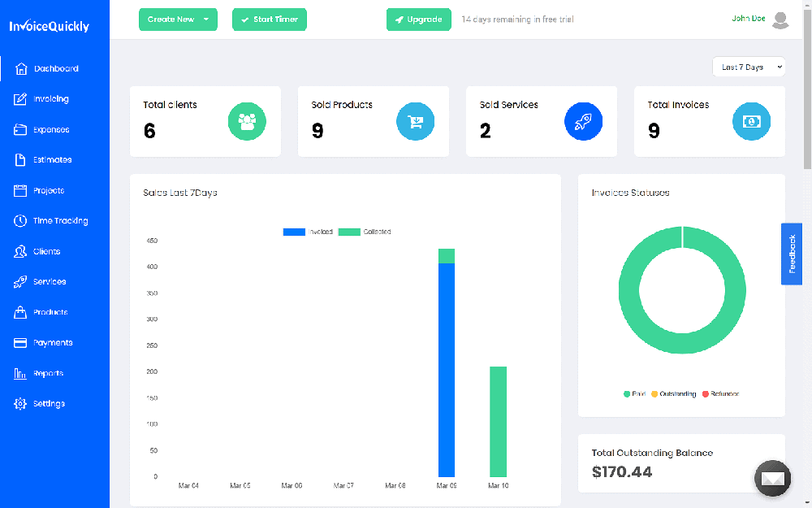Open the Feedback side tab
This screenshot has height=508, width=812.
[791, 254]
